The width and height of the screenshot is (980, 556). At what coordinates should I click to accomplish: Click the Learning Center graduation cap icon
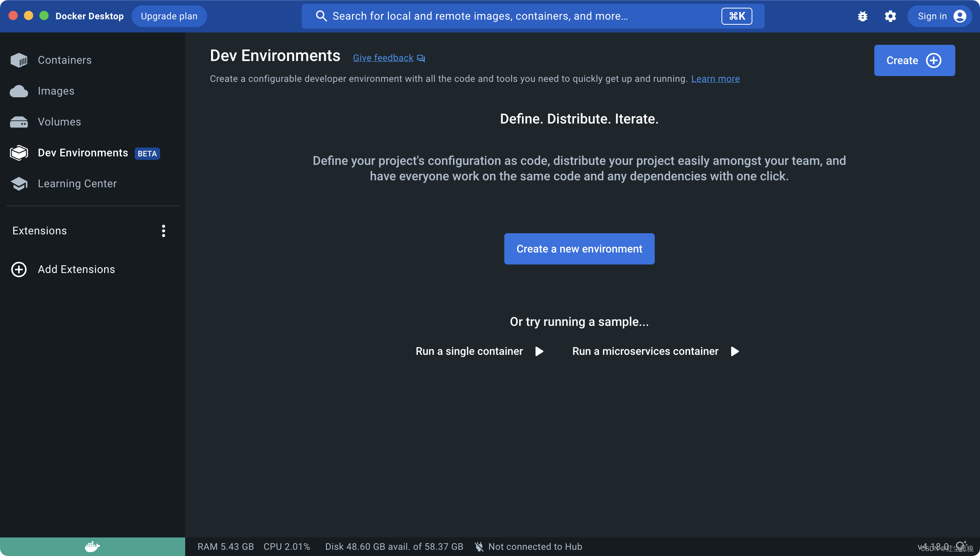[x=19, y=184]
